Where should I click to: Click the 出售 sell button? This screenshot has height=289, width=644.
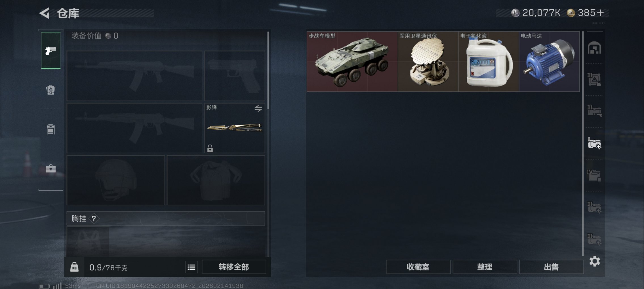551,267
